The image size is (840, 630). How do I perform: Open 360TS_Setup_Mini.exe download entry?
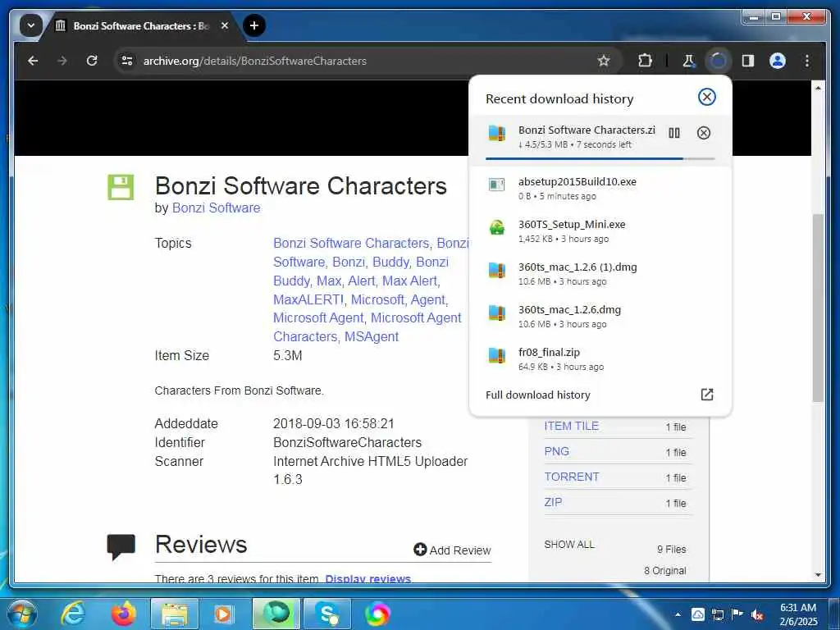(x=600, y=231)
